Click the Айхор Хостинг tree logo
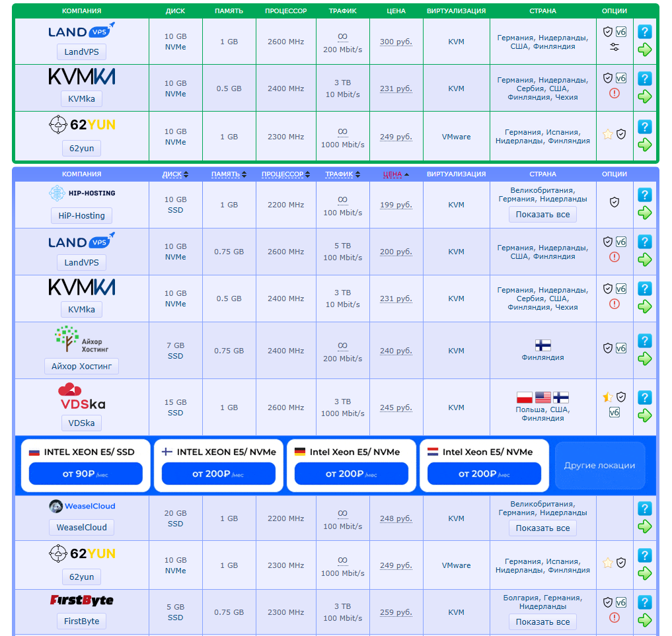The width and height of the screenshot is (672, 636). point(81,339)
